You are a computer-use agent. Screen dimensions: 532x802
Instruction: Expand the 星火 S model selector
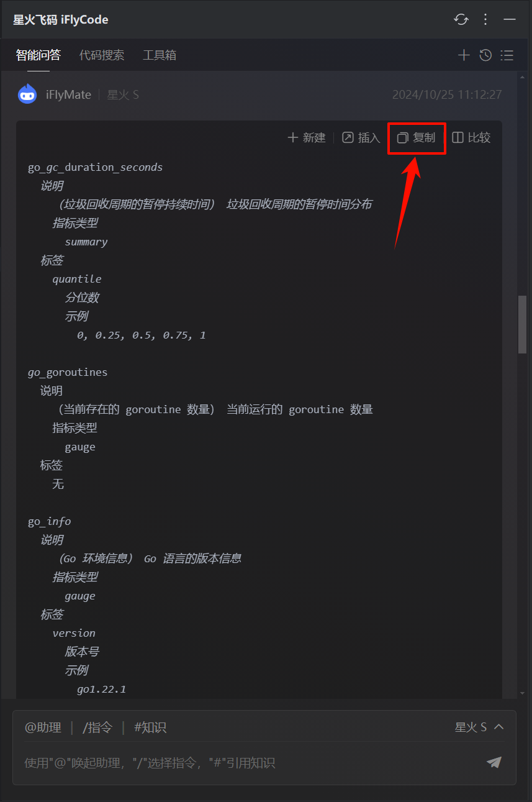[x=479, y=727]
